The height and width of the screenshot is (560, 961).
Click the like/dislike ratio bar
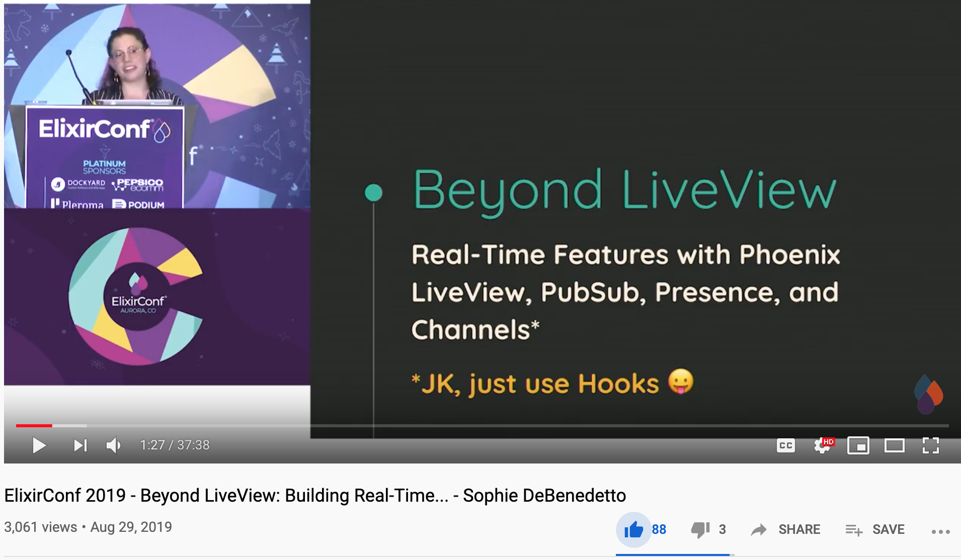[675, 555]
